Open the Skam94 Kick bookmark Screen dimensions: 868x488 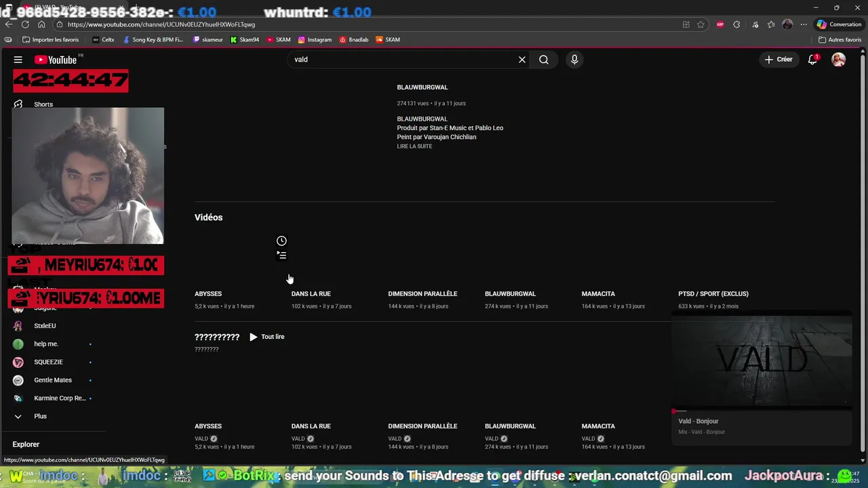tap(245, 40)
